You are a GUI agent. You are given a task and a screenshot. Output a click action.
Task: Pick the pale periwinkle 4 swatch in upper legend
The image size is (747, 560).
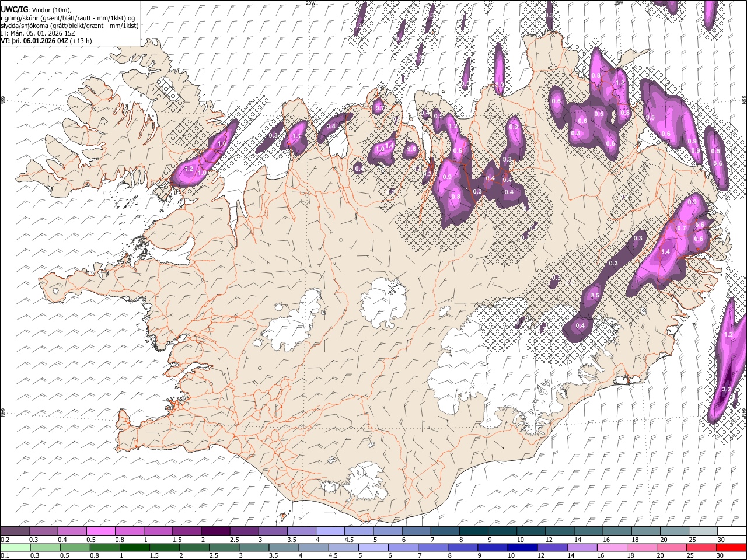(330, 531)
